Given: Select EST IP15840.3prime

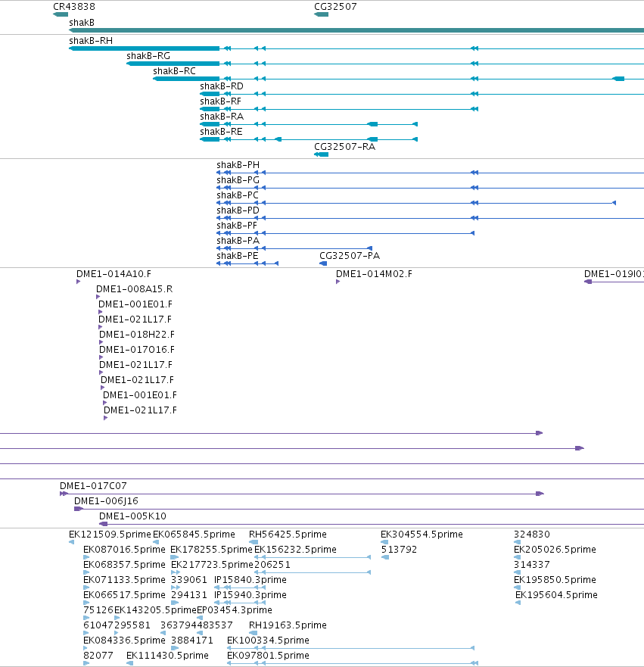Looking at the screenshot, I should pos(240,588).
